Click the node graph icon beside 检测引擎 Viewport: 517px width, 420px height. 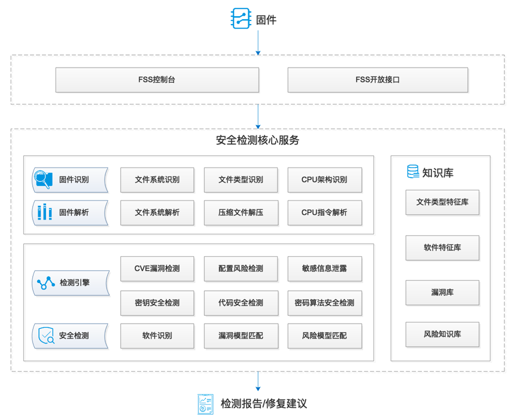pyautogui.click(x=46, y=283)
